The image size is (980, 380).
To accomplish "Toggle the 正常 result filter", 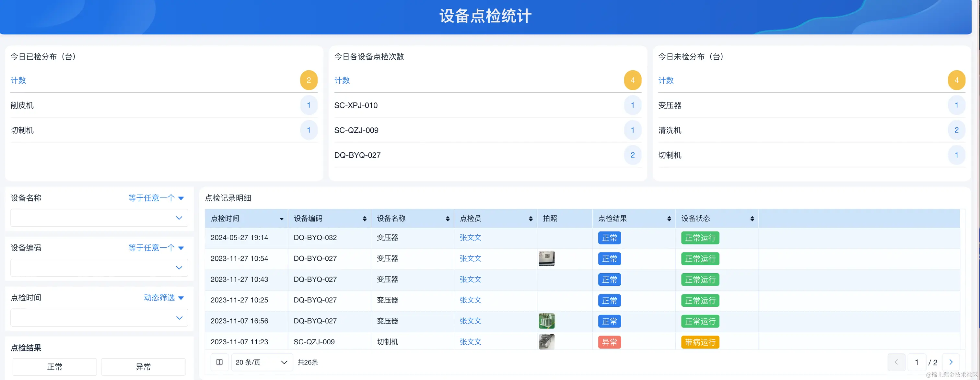I will point(55,367).
